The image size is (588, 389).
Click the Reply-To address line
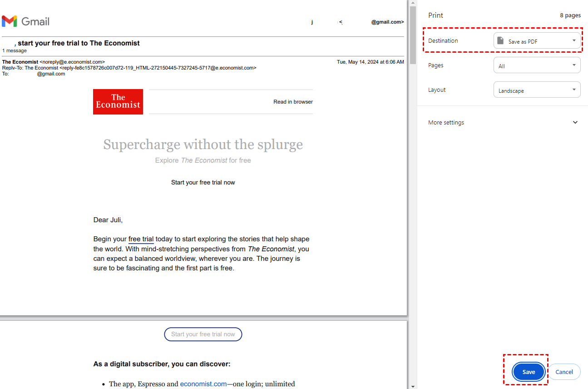(129, 68)
